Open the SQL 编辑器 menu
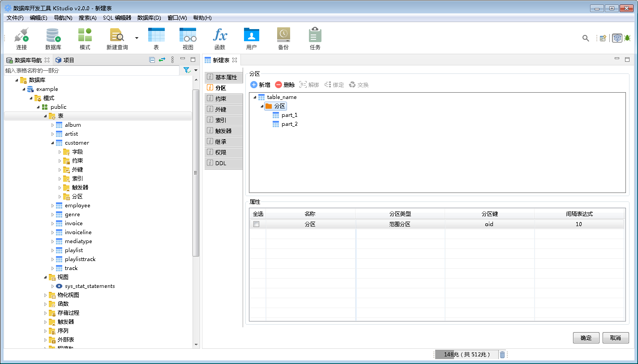Screen dimensions: 638x364 pos(118,17)
